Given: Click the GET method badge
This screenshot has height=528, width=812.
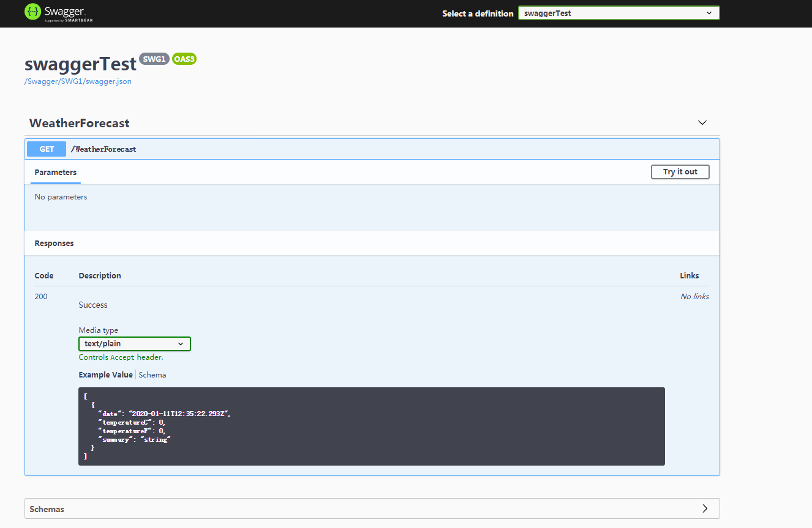Looking at the screenshot, I should pos(47,149).
